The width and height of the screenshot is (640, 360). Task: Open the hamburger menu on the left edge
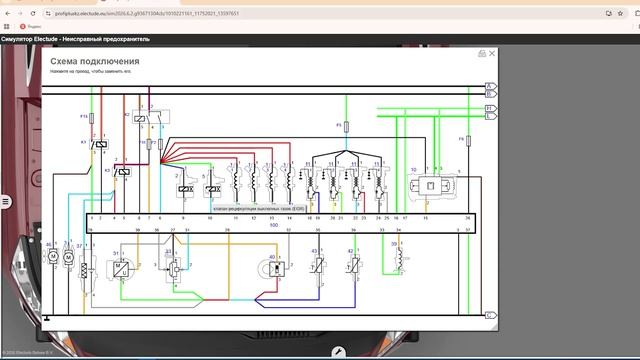pyautogui.click(x=5, y=202)
